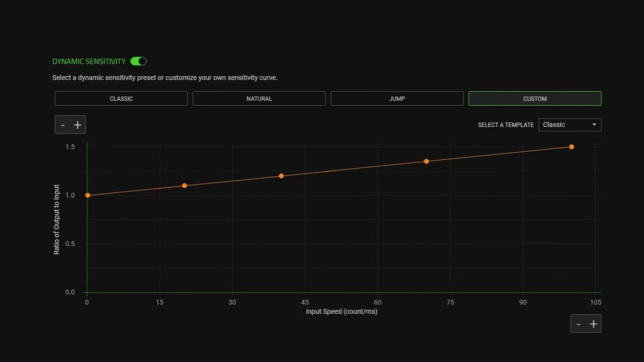Activate the Custom preset button
644x362 pixels.
point(535,99)
